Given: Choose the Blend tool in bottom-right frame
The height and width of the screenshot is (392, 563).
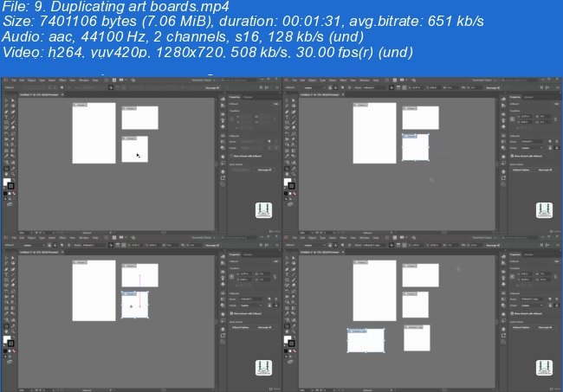Looking at the screenshot, I should [294, 313].
